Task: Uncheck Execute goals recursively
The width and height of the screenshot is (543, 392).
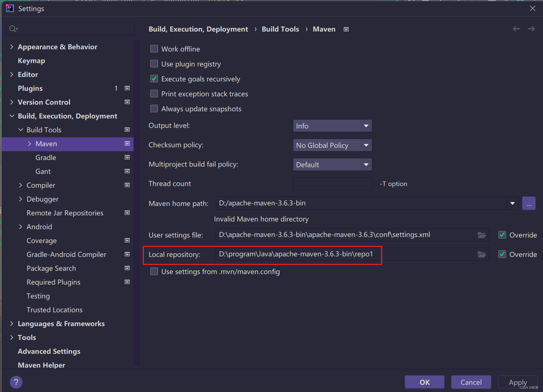Action: (x=154, y=79)
